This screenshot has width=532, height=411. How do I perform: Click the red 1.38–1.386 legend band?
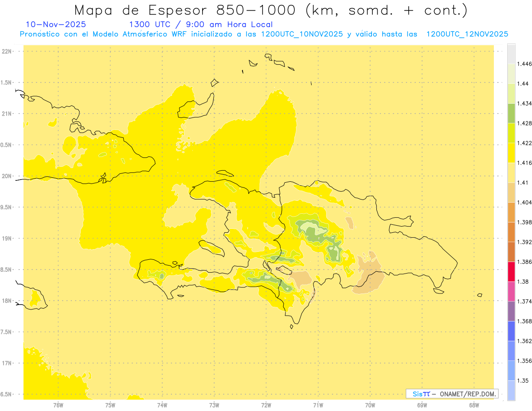coord(511,272)
